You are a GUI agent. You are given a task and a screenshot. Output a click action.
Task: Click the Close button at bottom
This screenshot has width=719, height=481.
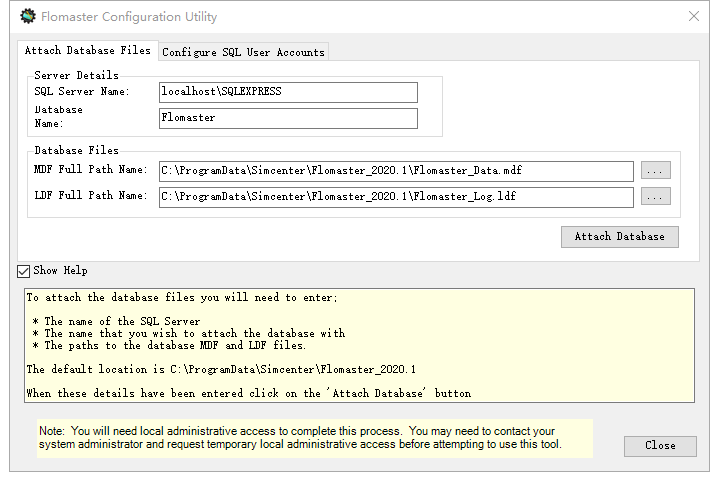(x=660, y=446)
